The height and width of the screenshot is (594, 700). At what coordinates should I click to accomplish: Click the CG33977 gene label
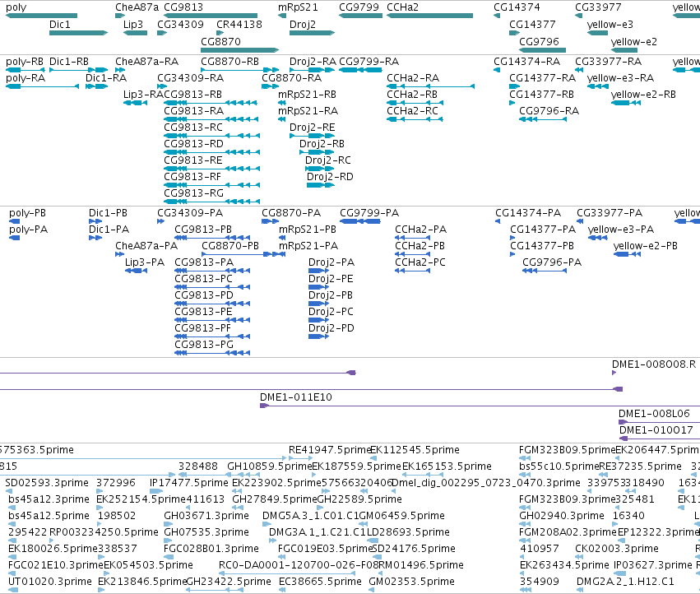(598, 7)
